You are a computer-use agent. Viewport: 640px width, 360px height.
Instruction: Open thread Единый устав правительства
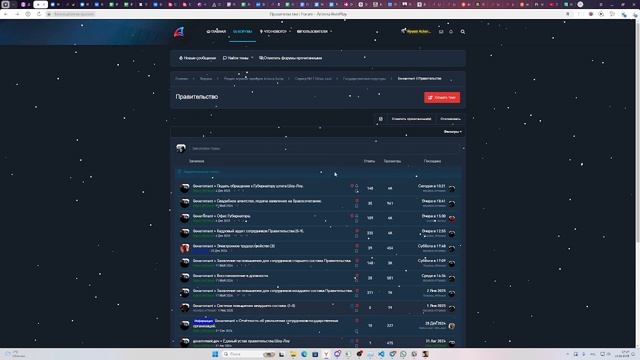click(x=241, y=341)
